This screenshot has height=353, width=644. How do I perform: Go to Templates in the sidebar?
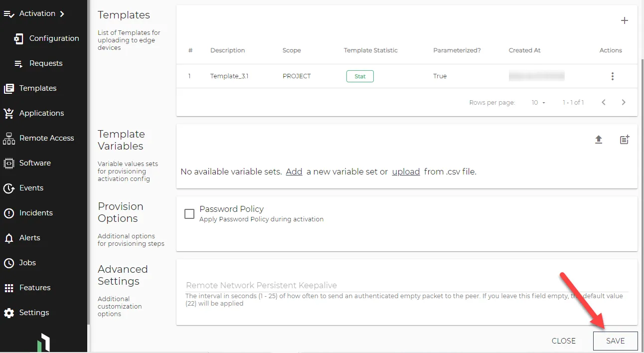pos(38,88)
